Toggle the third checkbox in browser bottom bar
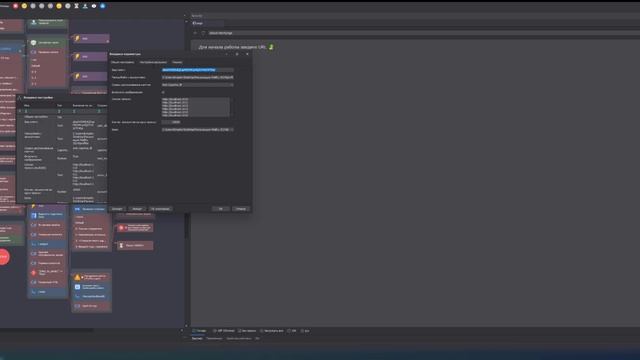The height and width of the screenshot is (360, 640). coord(239,331)
